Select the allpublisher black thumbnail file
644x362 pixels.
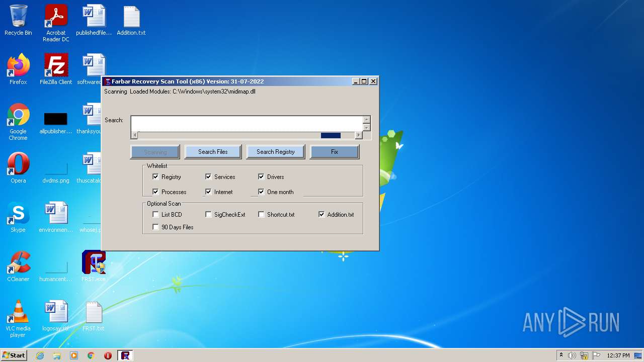point(56,122)
